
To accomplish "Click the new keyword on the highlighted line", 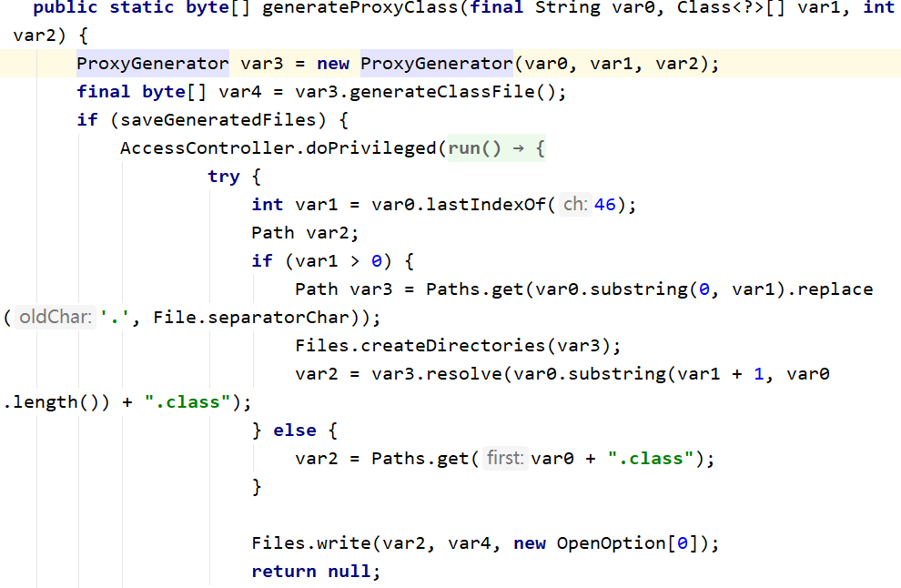I will click(x=332, y=63).
